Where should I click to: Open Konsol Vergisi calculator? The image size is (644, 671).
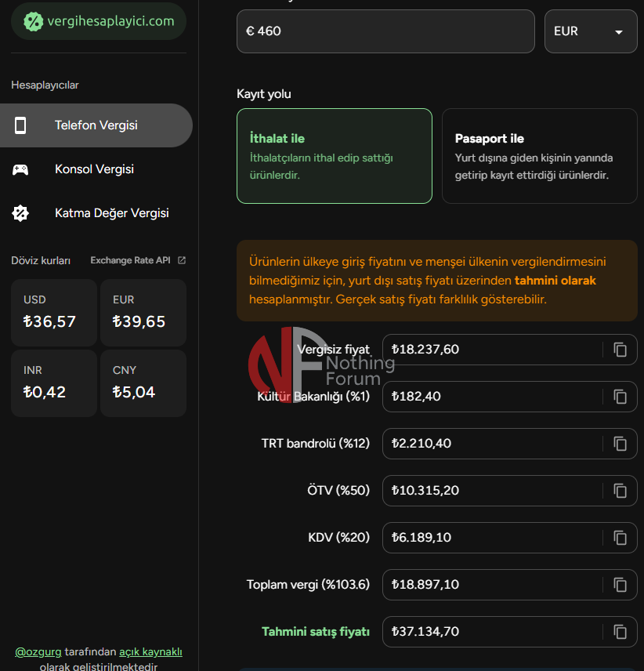(94, 169)
